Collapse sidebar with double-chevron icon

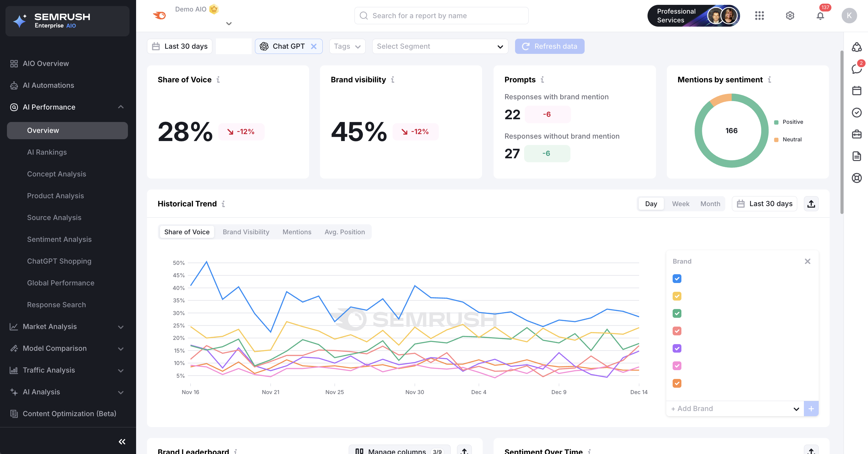[x=122, y=442]
